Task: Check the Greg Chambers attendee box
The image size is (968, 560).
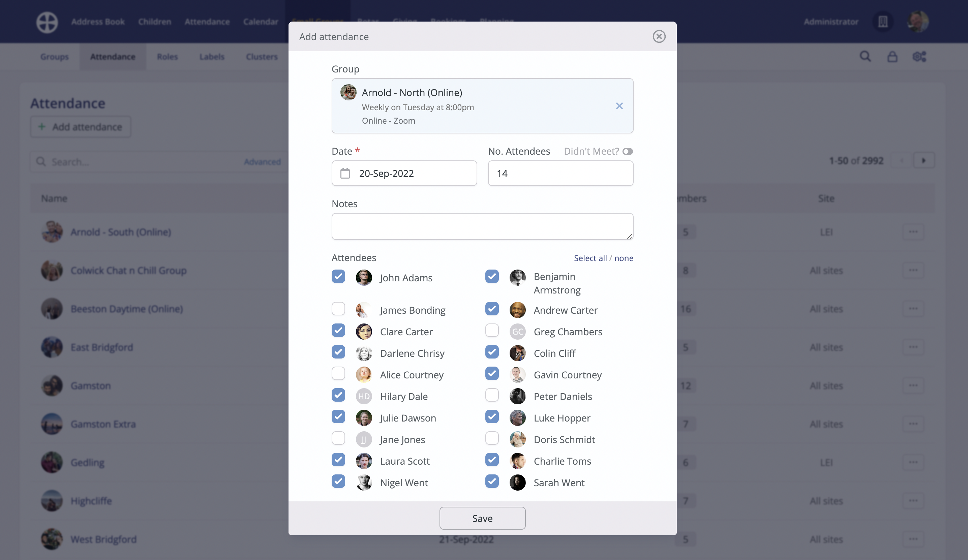Action: (x=492, y=330)
